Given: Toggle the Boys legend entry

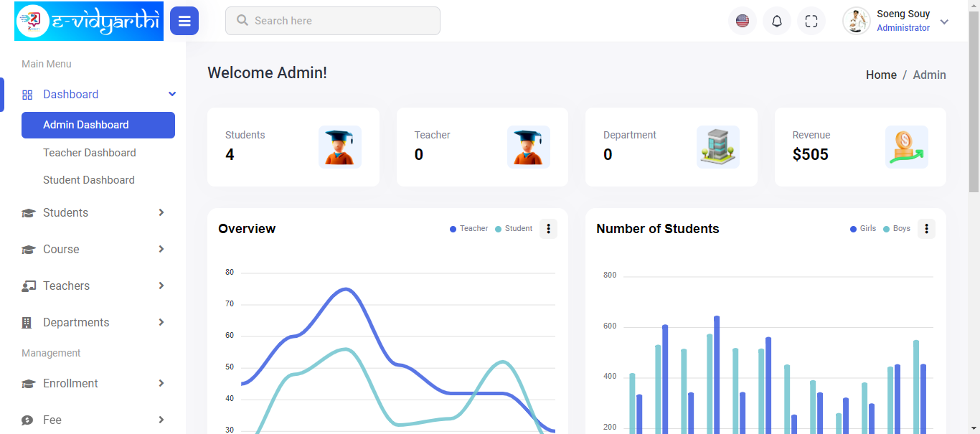Looking at the screenshot, I should click(896, 228).
